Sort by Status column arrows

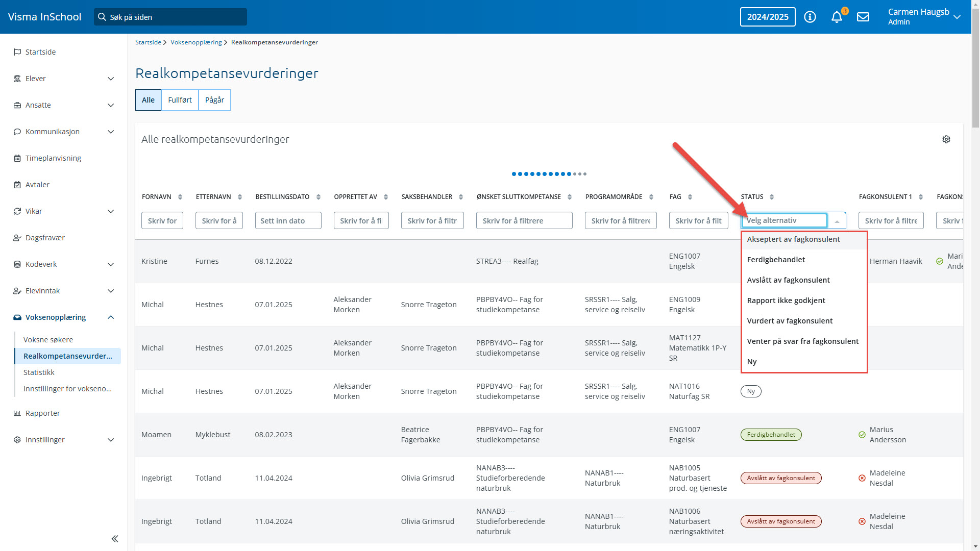pos(772,197)
